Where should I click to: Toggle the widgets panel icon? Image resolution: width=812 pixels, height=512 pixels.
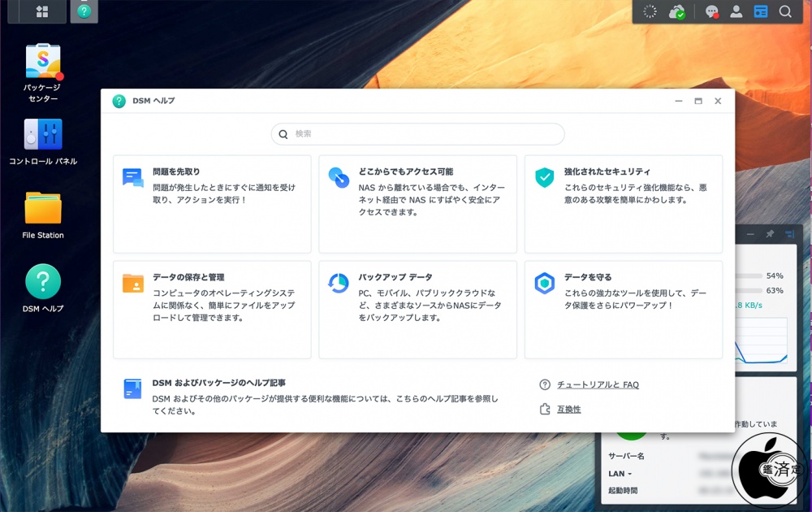pos(761,11)
